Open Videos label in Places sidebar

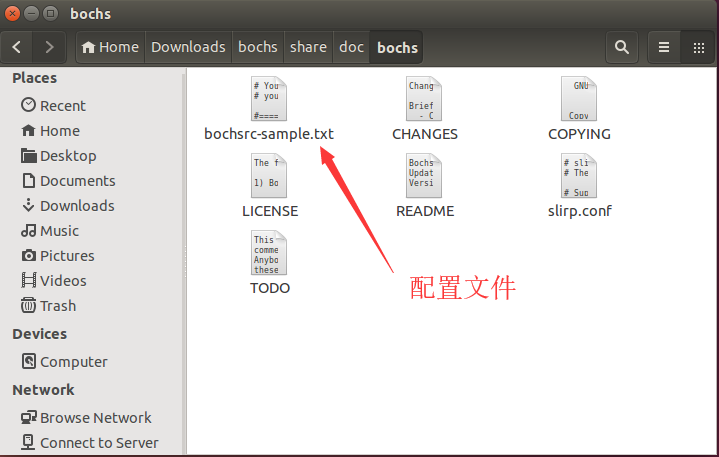coord(63,281)
